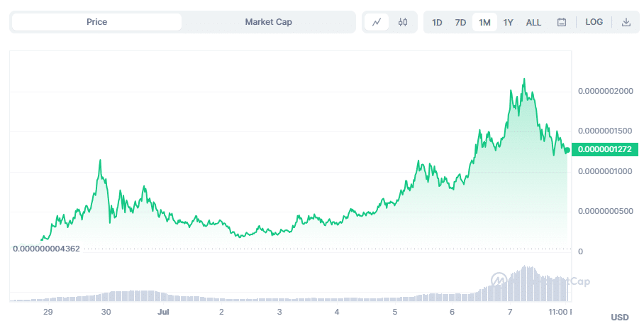This screenshot has width=644, height=331.
Task: Click the volume bars near July 7
Action: click(x=524, y=283)
